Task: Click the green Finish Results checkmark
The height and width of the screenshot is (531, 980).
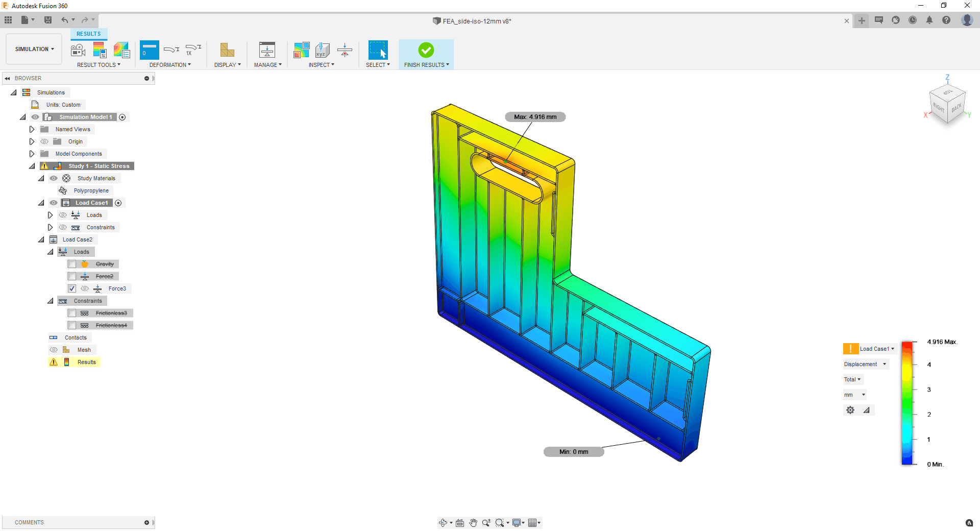Action: 426,50
